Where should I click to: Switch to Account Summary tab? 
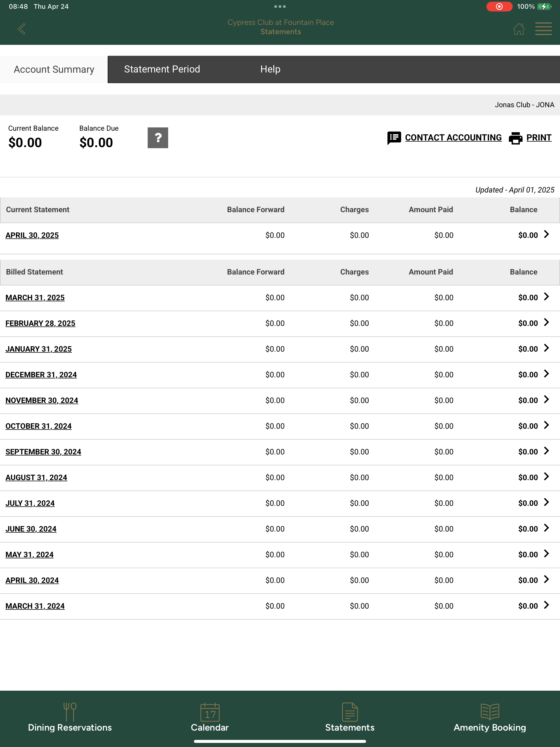click(54, 69)
